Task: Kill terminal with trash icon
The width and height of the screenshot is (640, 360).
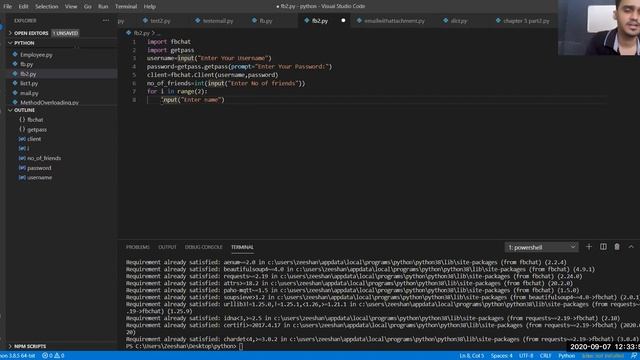Action: pyautogui.click(x=617, y=247)
